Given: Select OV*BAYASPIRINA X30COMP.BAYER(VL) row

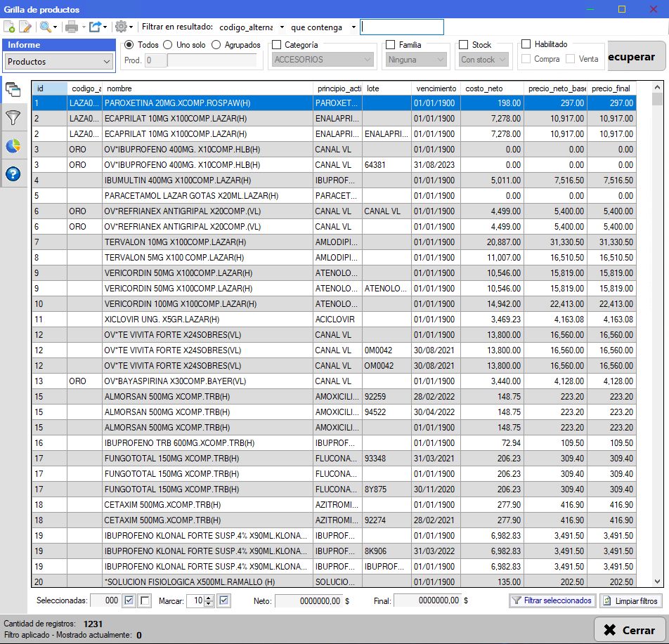Looking at the screenshot, I should click(x=334, y=381).
